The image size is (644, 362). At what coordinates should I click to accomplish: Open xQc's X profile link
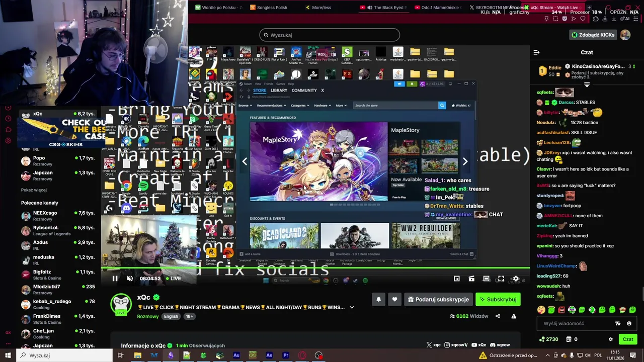click(434, 345)
